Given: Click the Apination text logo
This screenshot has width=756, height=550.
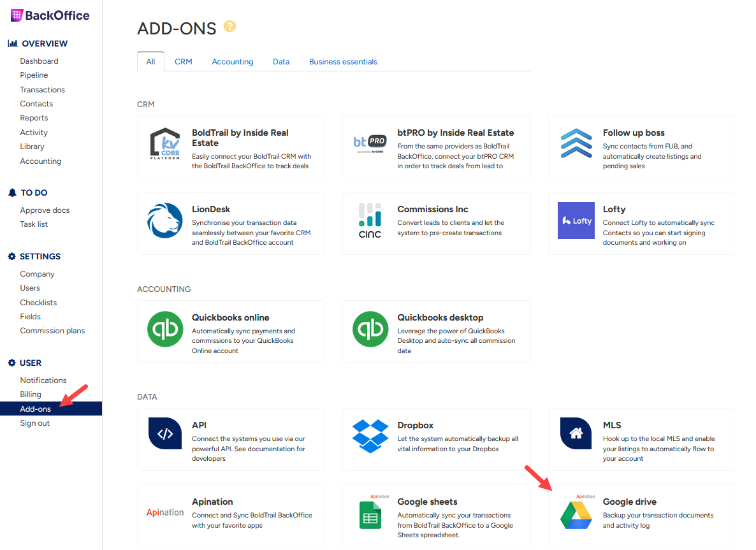Looking at the screenshot, I should (x=165, y=512).
